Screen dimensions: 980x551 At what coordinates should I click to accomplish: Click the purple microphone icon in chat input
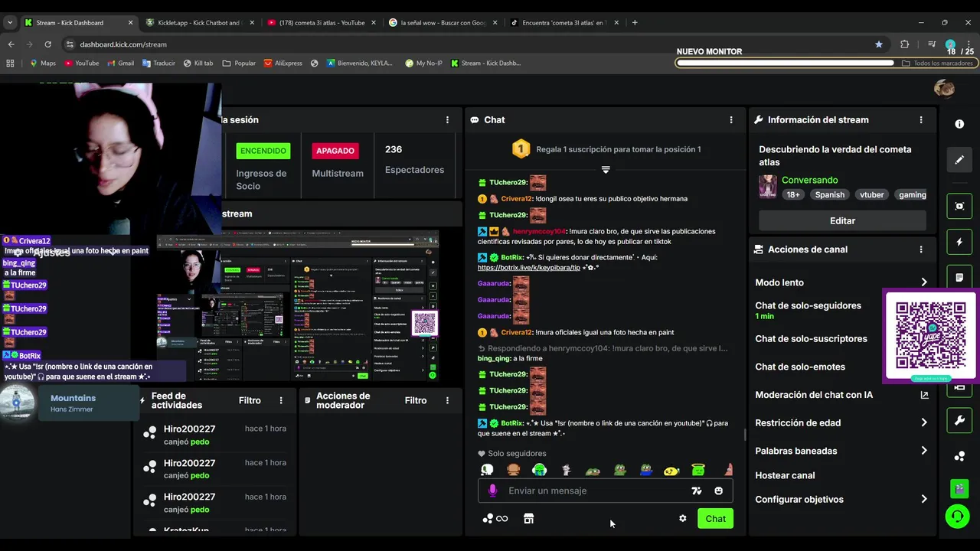492,491
